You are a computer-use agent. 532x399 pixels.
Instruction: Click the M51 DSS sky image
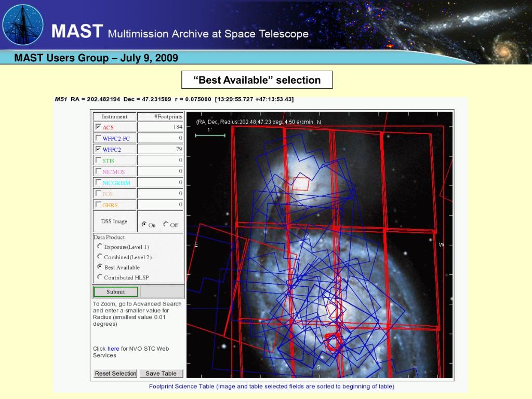320,245
